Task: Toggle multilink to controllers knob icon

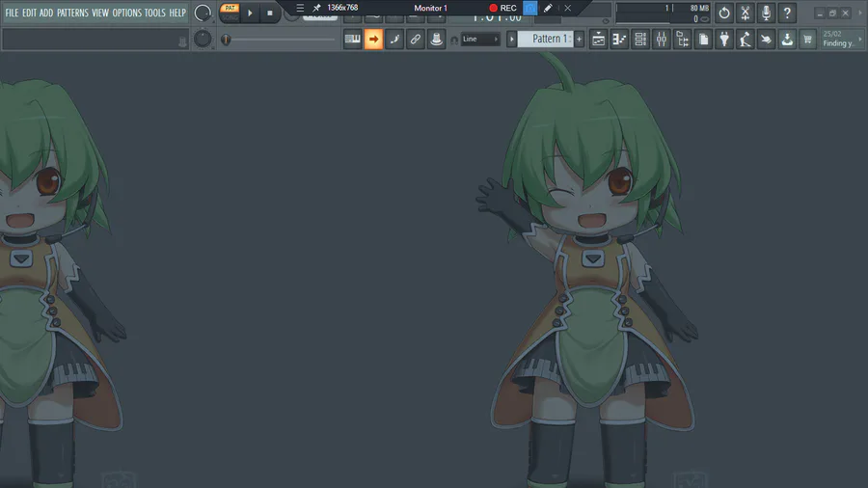Action: point(436,40)
